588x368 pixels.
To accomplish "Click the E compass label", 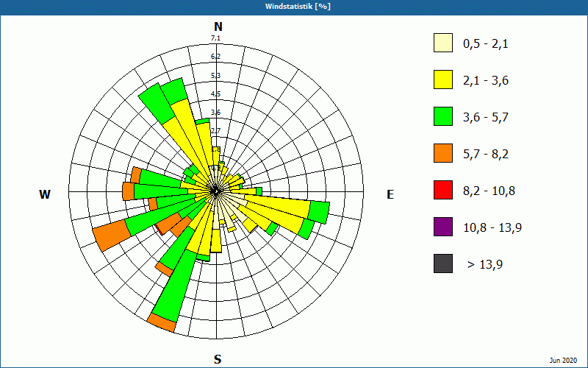I will 390,194.
